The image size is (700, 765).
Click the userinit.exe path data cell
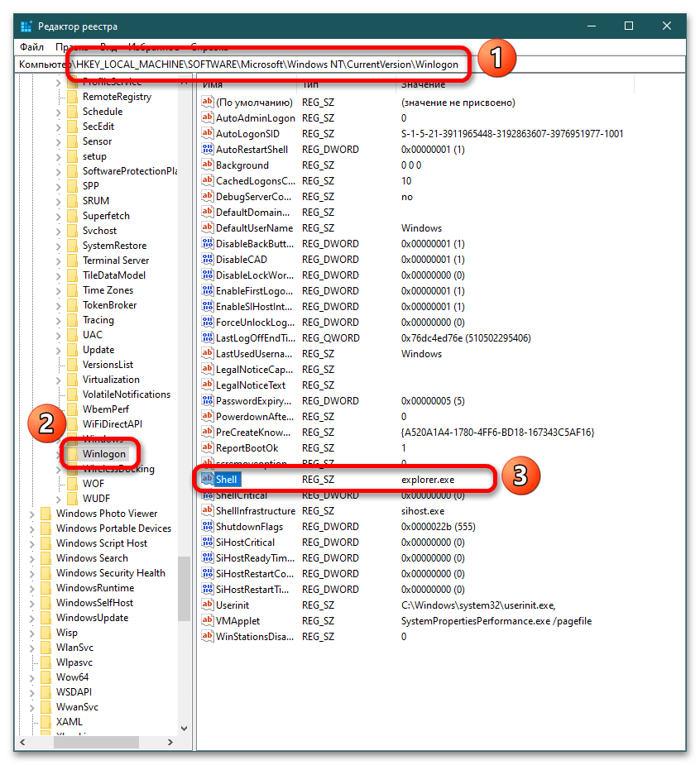tap(478, 605)
